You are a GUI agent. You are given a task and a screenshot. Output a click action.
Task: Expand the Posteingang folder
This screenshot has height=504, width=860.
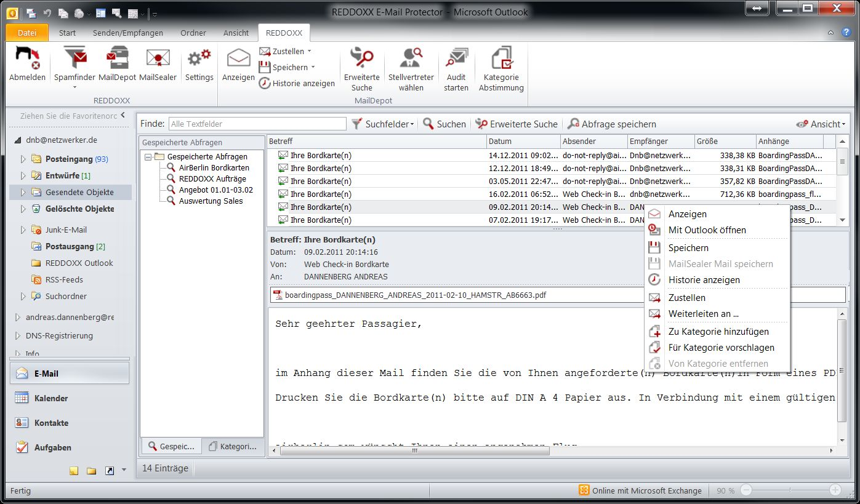(x=23, y=159)
